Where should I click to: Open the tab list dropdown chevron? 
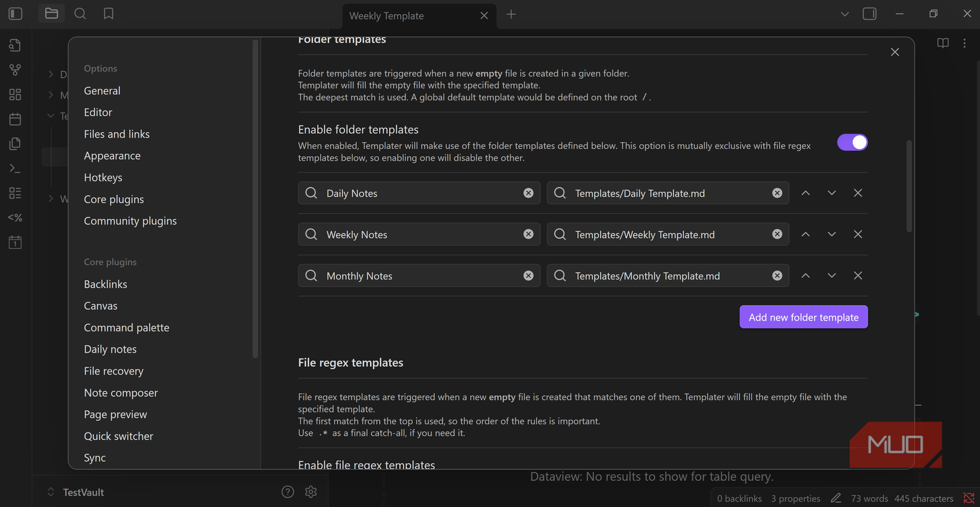(845, 14)
